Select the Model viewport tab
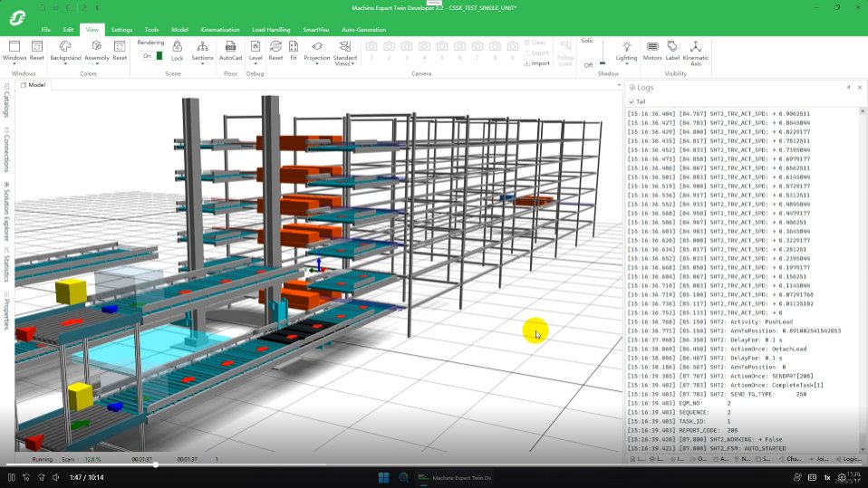Screen dimensions: 868x488 [x=34, y=85]
